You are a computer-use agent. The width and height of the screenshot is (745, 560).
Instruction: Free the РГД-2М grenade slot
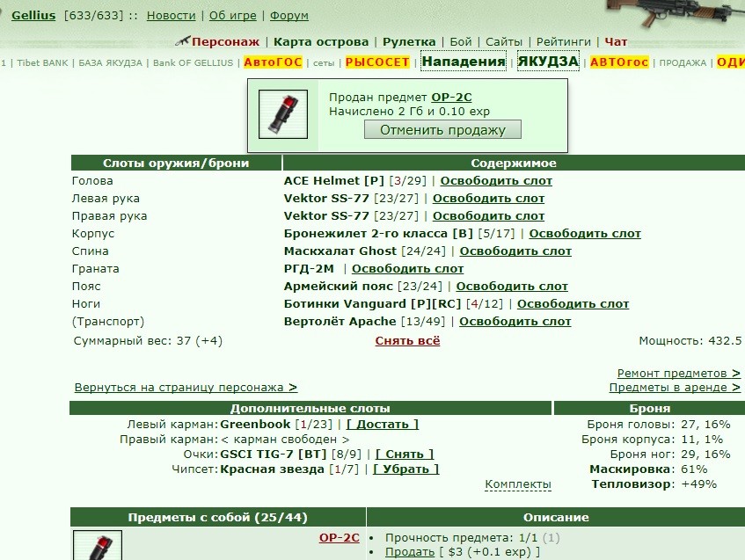click(x=407, y=269)
